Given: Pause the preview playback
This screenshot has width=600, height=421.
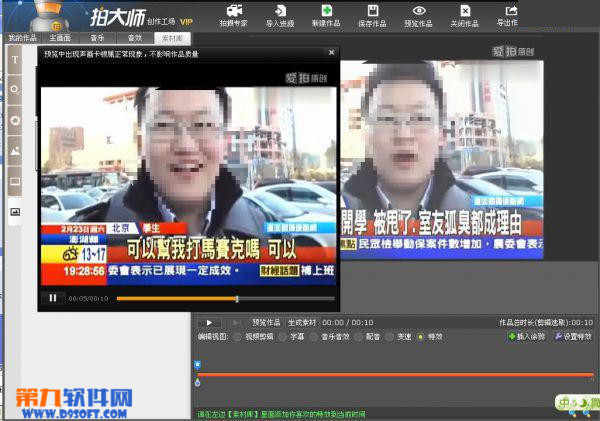Looking at the screenshot, I should pyautogui.click(x=53, y=298).
